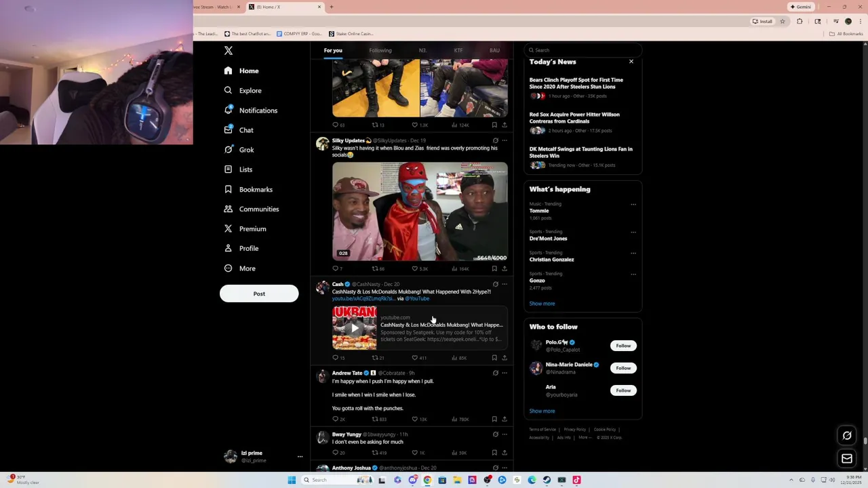Reply to the Andrew Tate post
Image resolution: width=868 pixels, height=488 pixels.
(335, 419)
